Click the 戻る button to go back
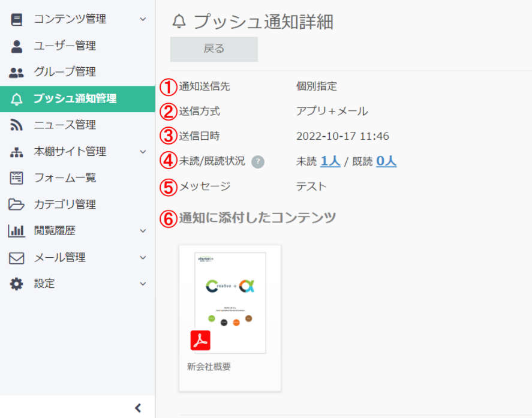532x418 pixels. 214,49
